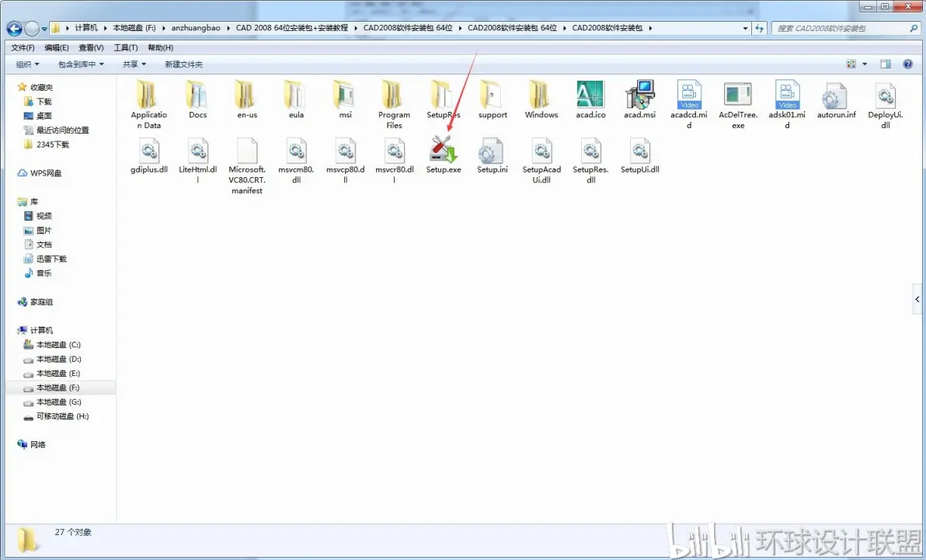
Task: Open the 包含到库中 dropdown
Action: [81, 64]
